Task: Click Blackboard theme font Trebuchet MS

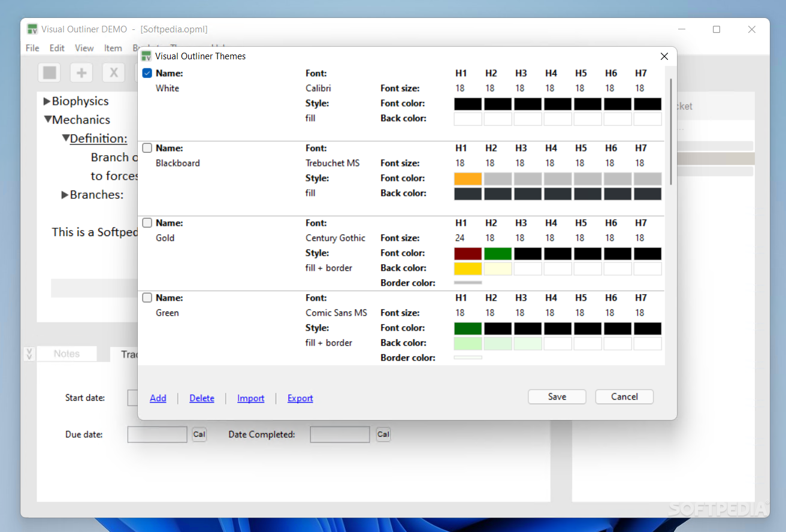Action: [332, 163]
